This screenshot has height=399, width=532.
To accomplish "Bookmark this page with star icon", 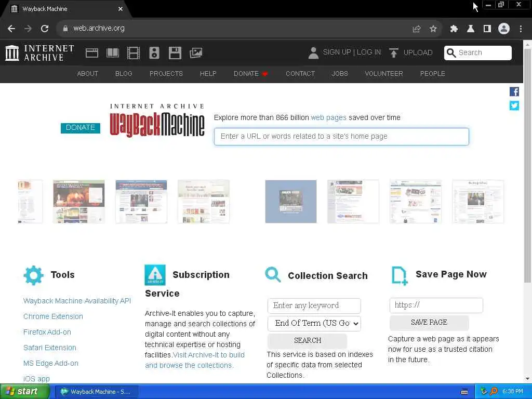I will point(433,29).
